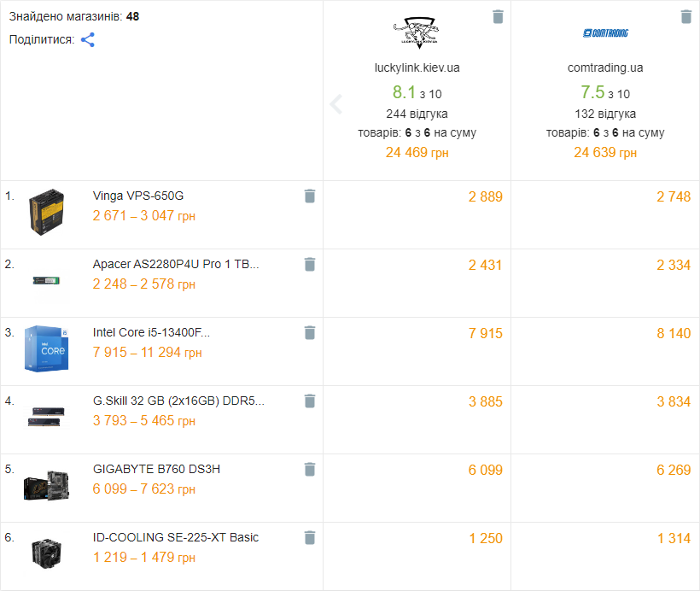Open Apacer AS2280P4U Pro 1 TB product
This screenshot has width=700, height=591.
tap(176, 265)
